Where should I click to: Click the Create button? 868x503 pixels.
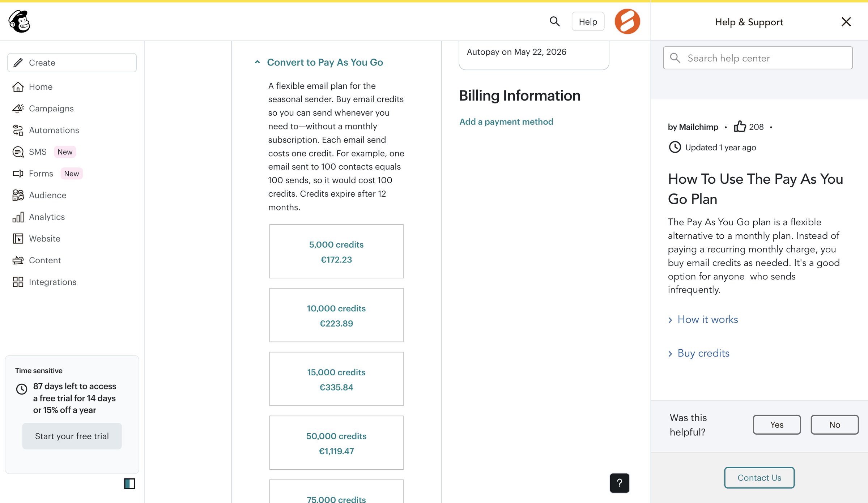pyautogui.click(x=72, y=63)
